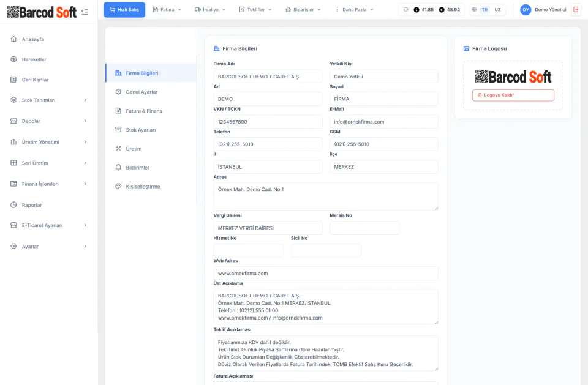
Task: Click the exchange rate refresh icon
Action: click(405, 10)
